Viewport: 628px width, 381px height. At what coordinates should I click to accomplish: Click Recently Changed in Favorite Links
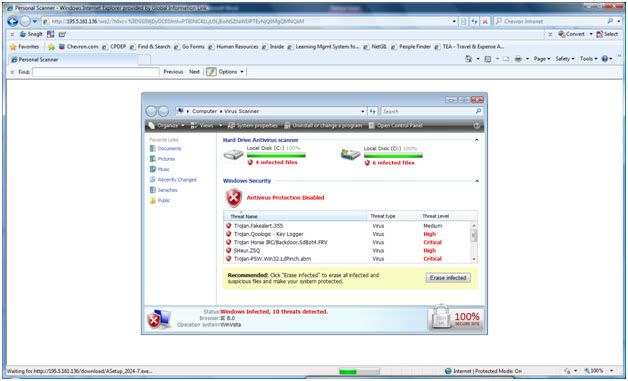173,179
